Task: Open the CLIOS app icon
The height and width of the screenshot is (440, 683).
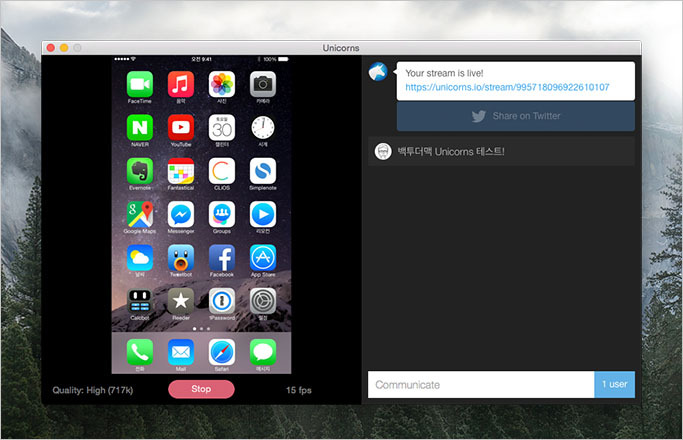Action: click(222, 171)
